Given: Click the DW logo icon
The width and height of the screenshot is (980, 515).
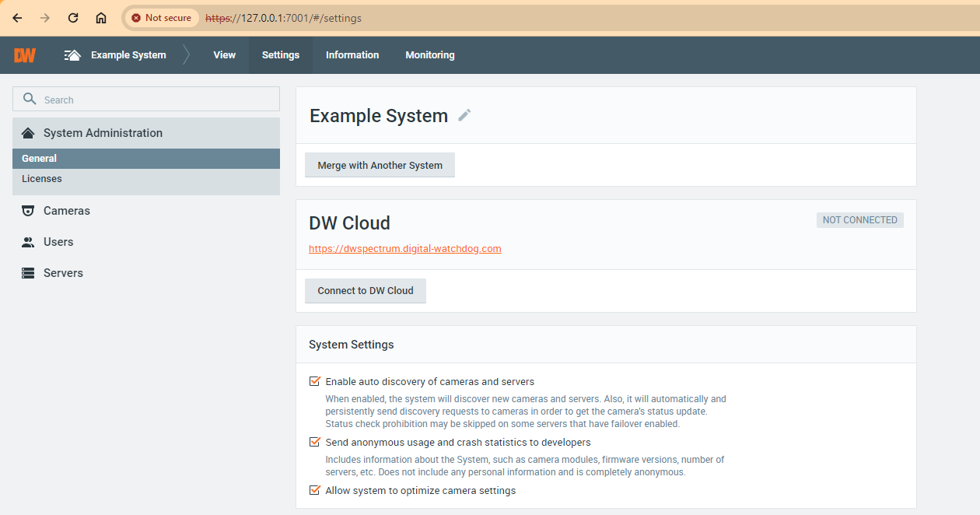Looking at the screenshot, I should 25,55.
